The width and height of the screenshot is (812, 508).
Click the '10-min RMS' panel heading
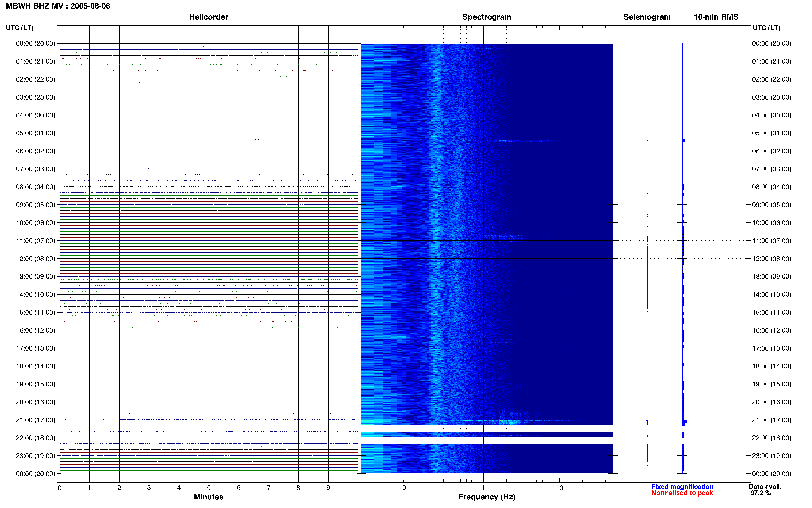coord(716,17)
